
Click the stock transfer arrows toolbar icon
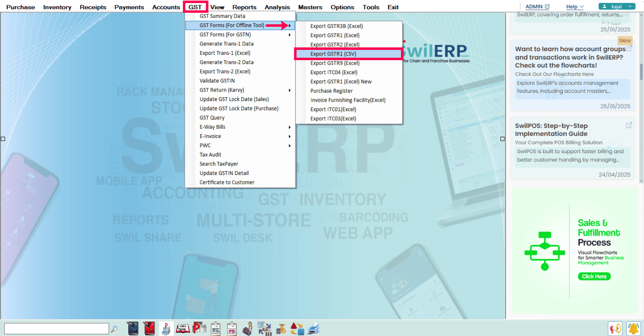click(264, 329)
